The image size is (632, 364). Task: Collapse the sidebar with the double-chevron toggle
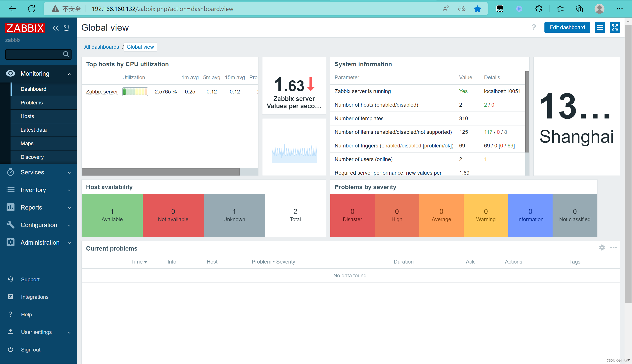(x=56, y=28)
